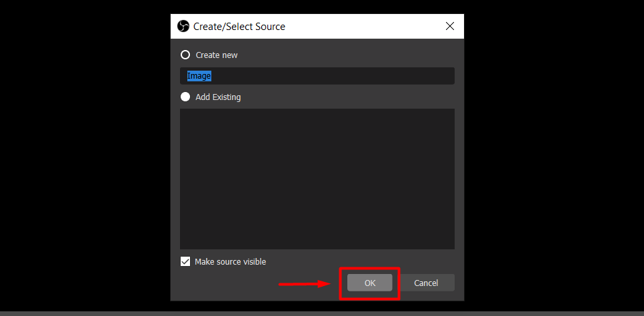Click the Create/Select Source title text
This screenshot has width=644, height=316.
[239, 27]
